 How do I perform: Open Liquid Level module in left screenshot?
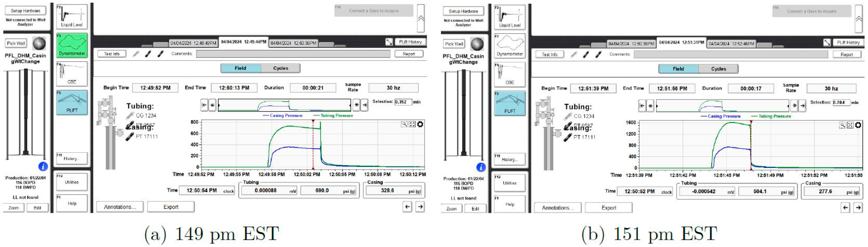click(x=72, y=16)
